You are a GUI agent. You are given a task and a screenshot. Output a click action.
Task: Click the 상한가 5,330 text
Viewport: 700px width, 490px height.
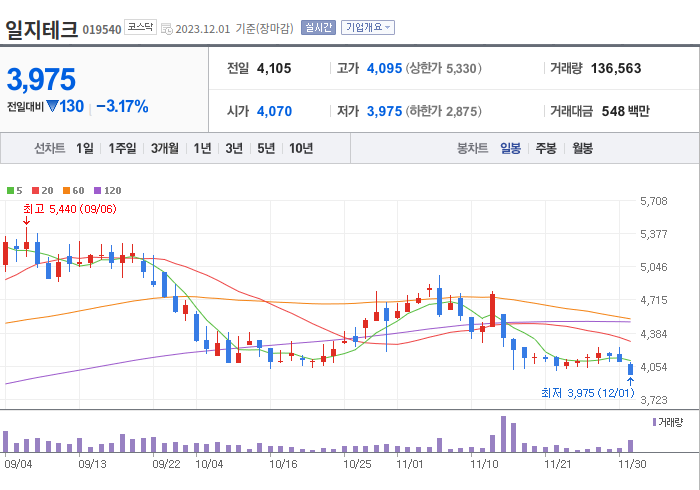[443, 69]
